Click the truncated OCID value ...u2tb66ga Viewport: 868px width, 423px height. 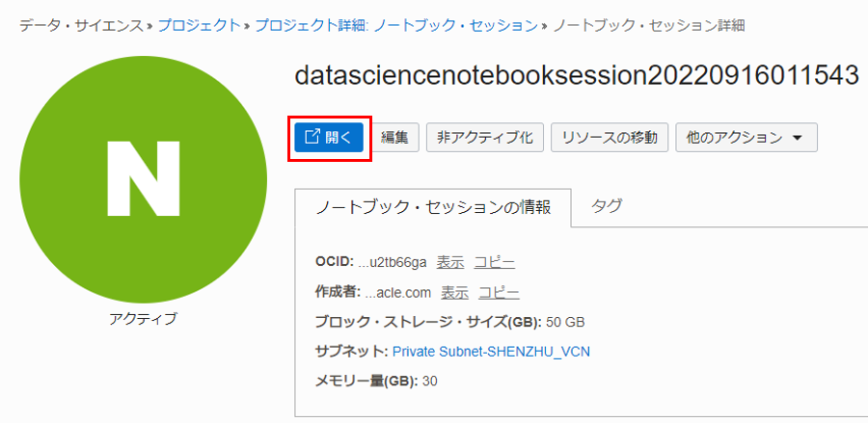(x=392, y=262)
